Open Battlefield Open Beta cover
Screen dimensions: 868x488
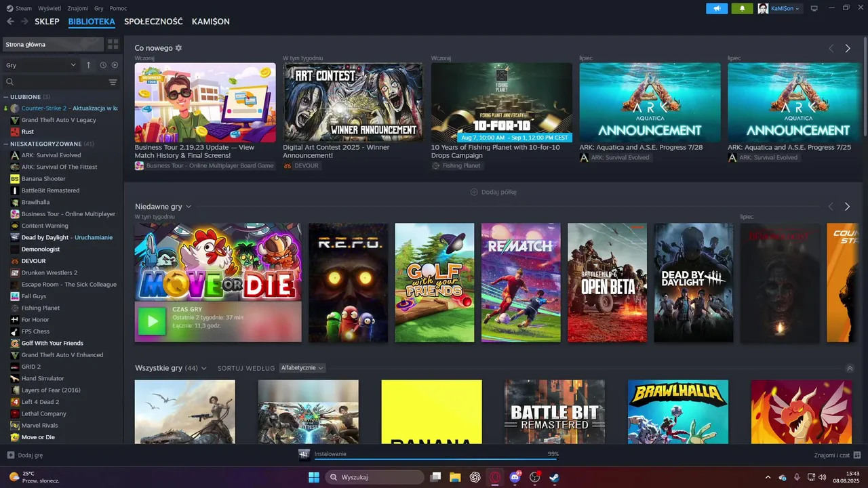(607, 283)
